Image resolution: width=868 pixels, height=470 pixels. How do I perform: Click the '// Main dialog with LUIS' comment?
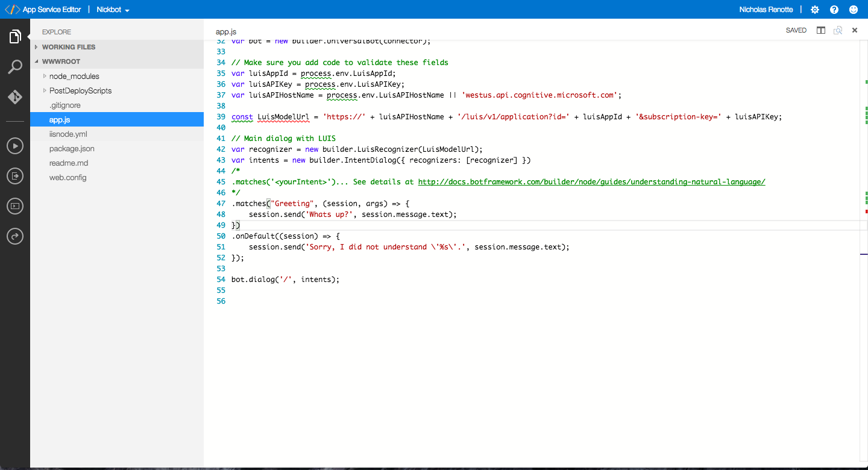tap(283, 139)
